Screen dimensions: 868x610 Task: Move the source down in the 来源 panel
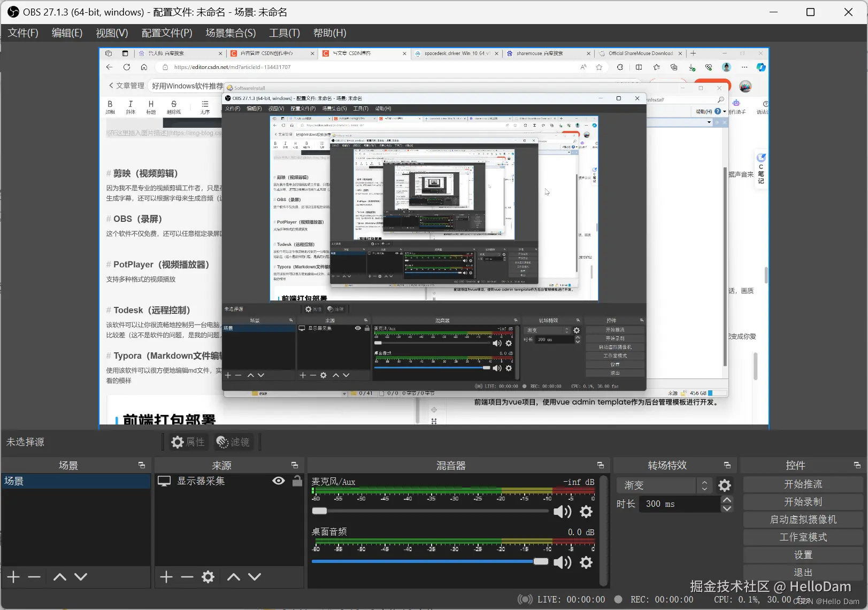click(x=255, y=577)
